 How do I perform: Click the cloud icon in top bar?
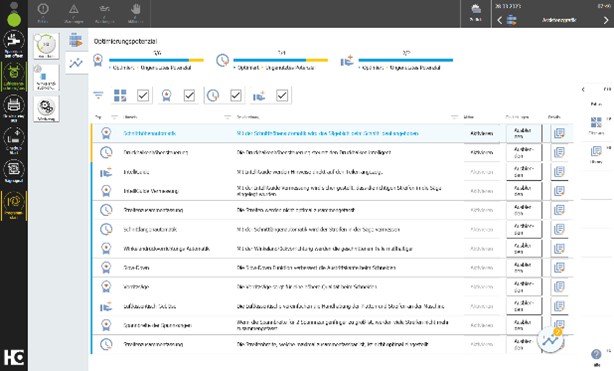(x=476, y=9)
